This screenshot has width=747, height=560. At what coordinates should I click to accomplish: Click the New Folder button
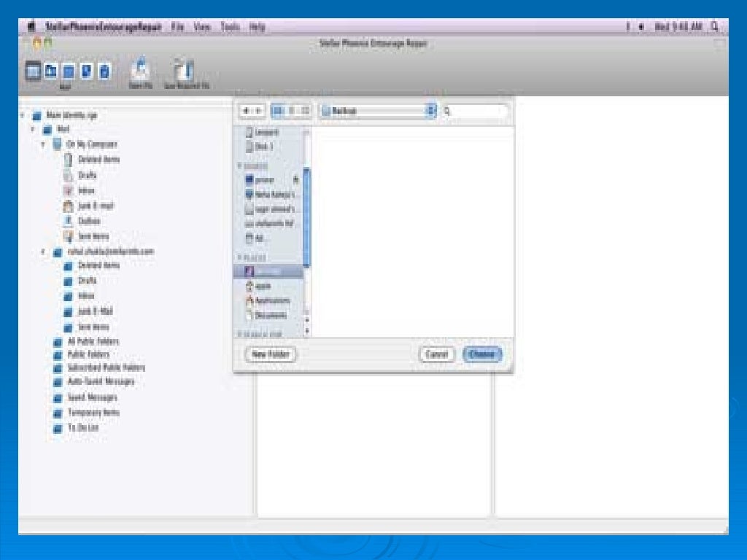tap(270, 354)
